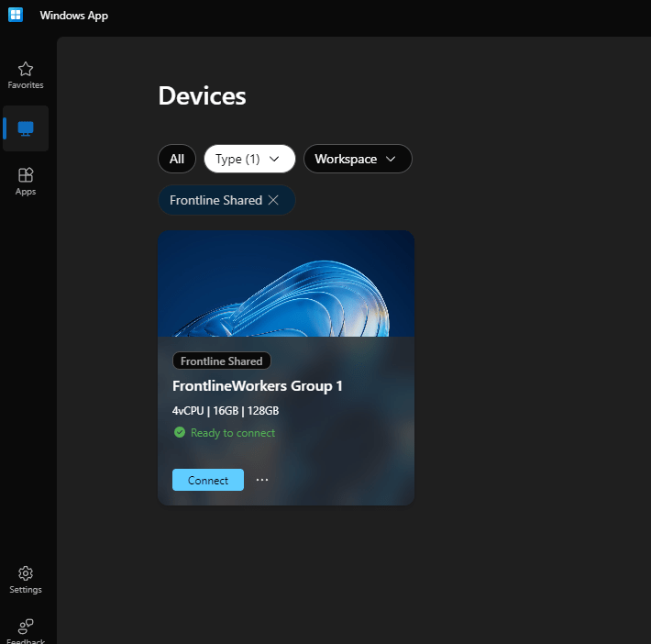Click the Apps label in navigation
The width and height of the screenshot is (651, 644).
tap(26, 192)
